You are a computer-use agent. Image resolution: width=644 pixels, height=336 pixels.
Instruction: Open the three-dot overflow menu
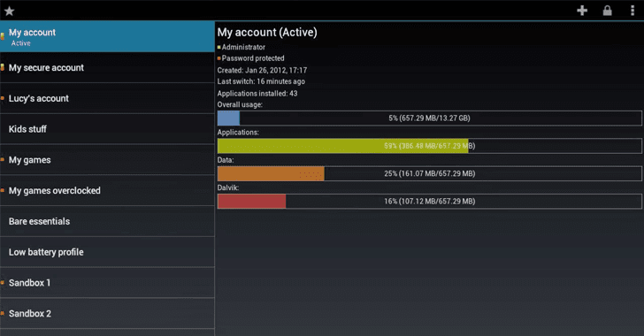click(x=632, y=11)
